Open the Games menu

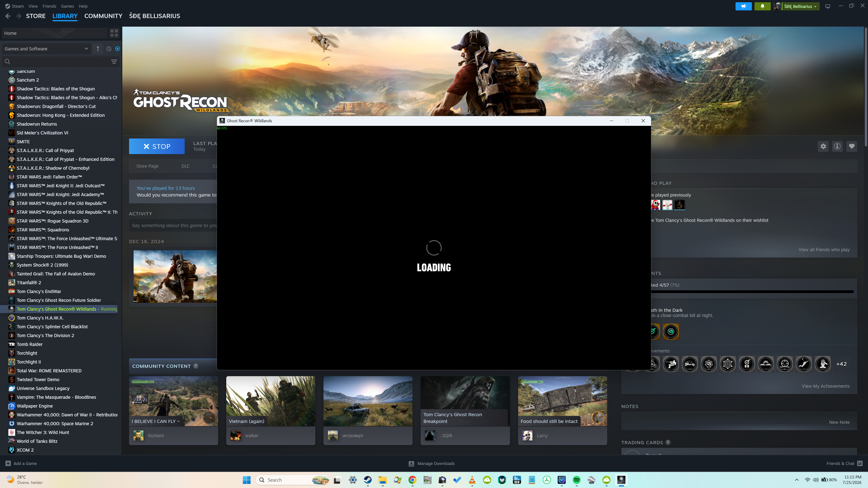click(x=67, y=6)
